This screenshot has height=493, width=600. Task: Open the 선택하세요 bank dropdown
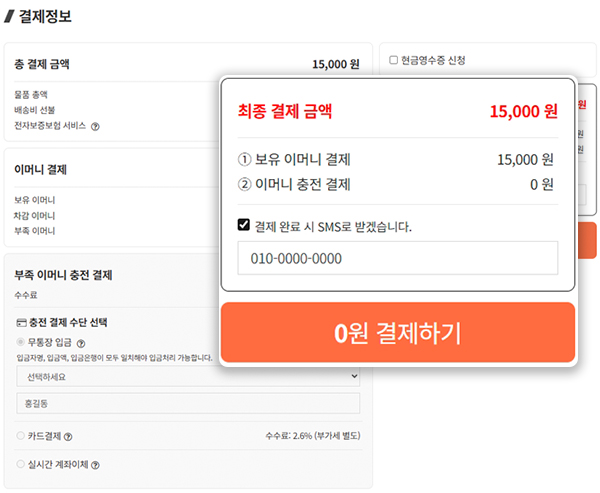pyautogui.click(x=187, y=376)
